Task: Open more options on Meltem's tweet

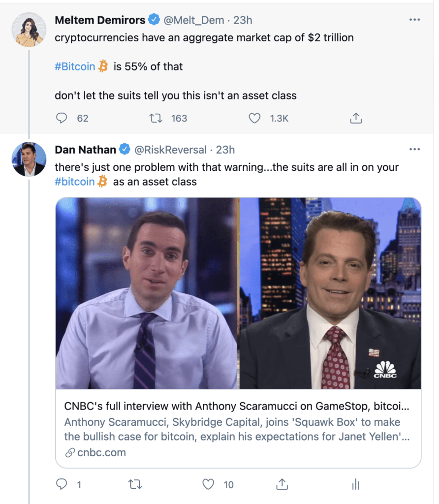Action: click(414, 20)
